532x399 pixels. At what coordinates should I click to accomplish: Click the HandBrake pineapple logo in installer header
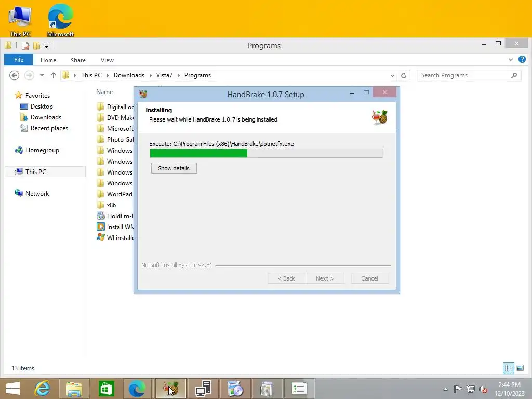tap(380, 117)
